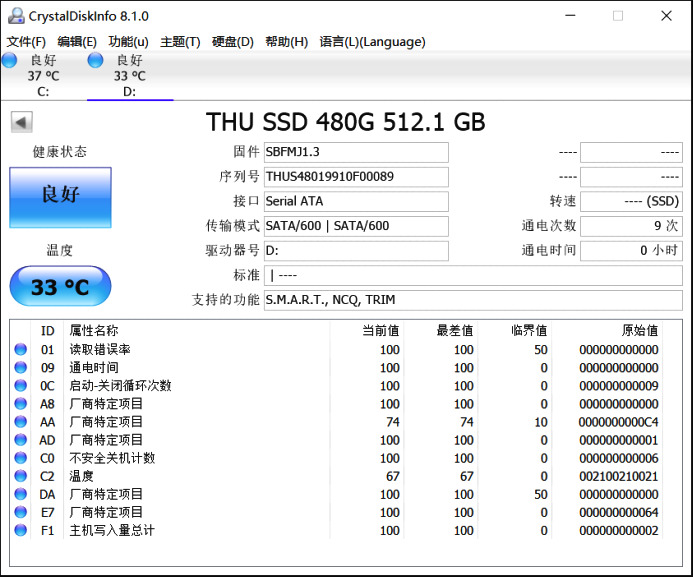The image size is (693, 577).
Task: Click the rotation rate field ---- (SSD)
Action: click(632, 201)
